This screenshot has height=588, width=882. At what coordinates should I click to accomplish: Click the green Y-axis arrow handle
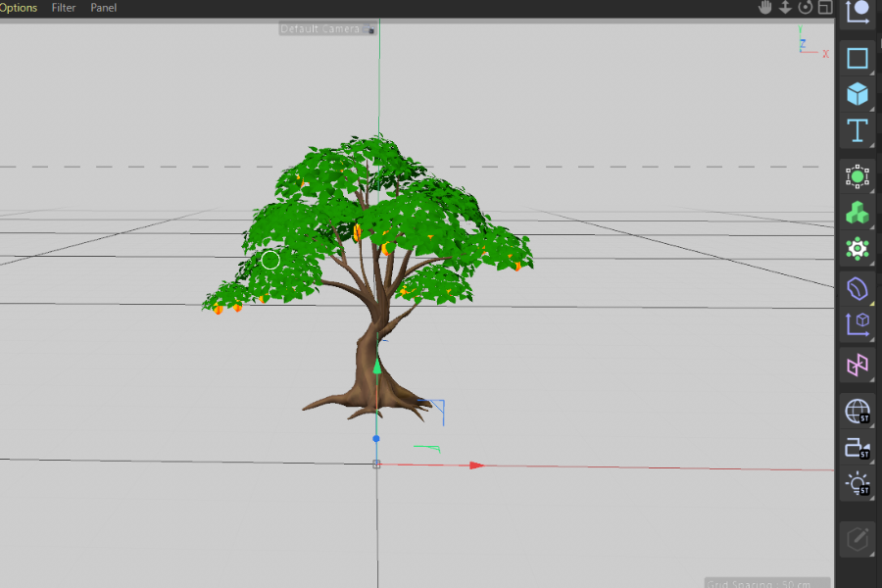tap(377, 367)
